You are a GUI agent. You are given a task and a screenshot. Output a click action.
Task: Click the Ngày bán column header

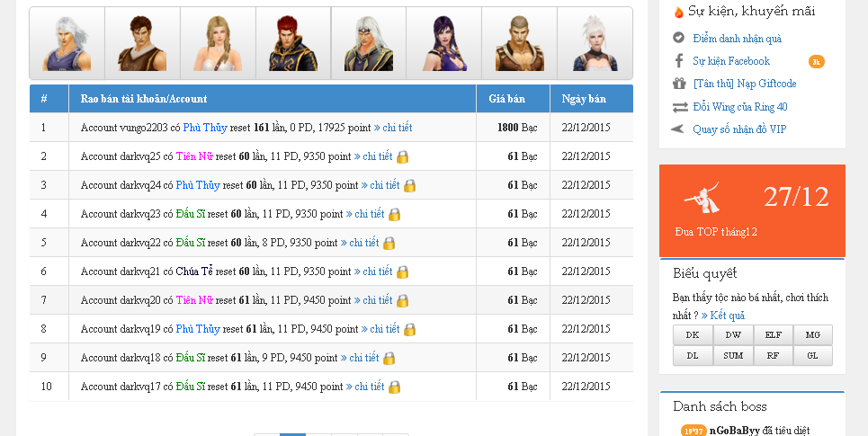[x=584, y=99]
